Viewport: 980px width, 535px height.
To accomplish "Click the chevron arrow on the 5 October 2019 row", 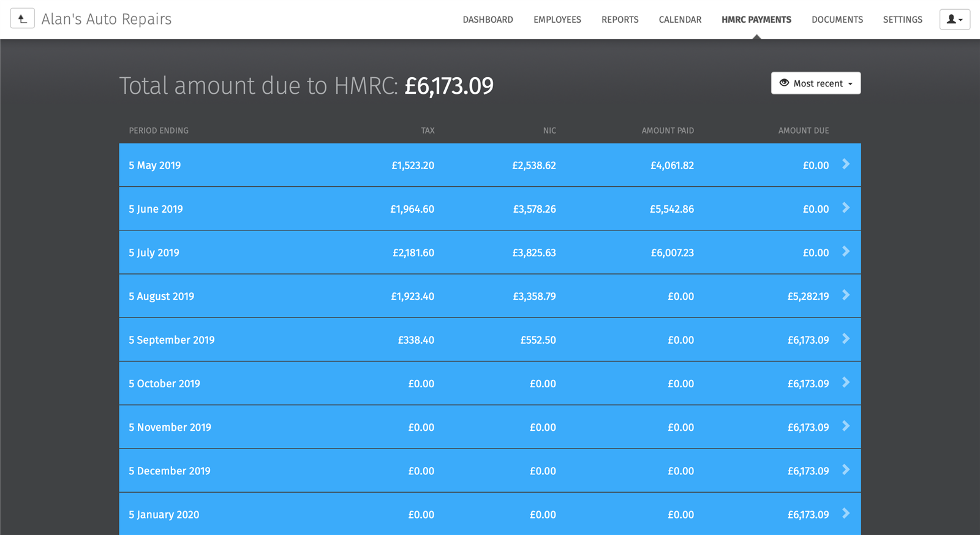I will point(846,382).
